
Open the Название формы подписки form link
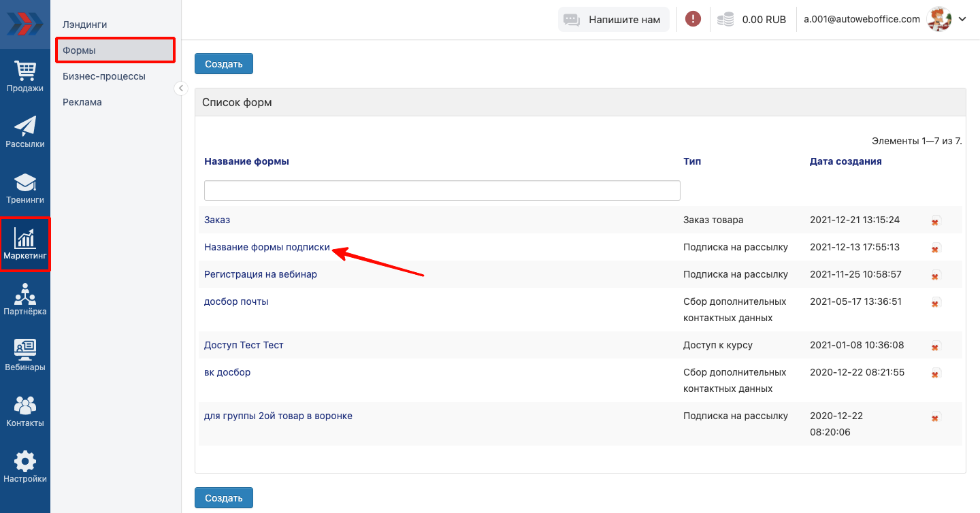point(267,248)
